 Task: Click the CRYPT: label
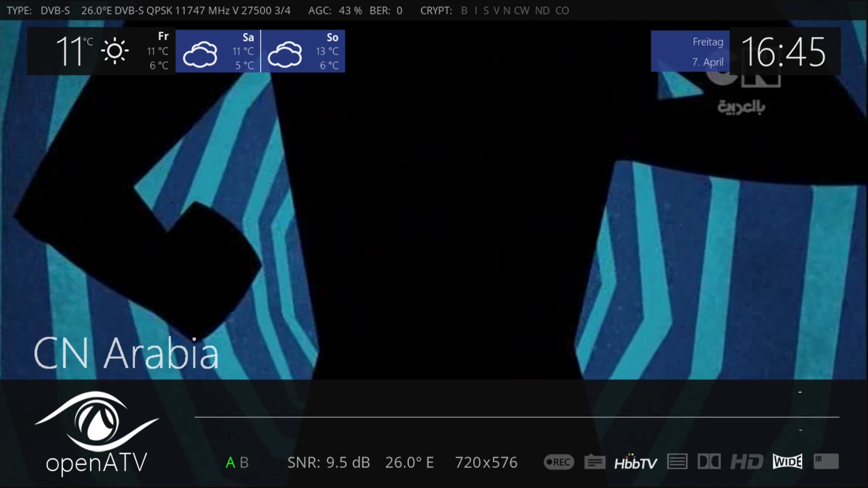point(436,10)
